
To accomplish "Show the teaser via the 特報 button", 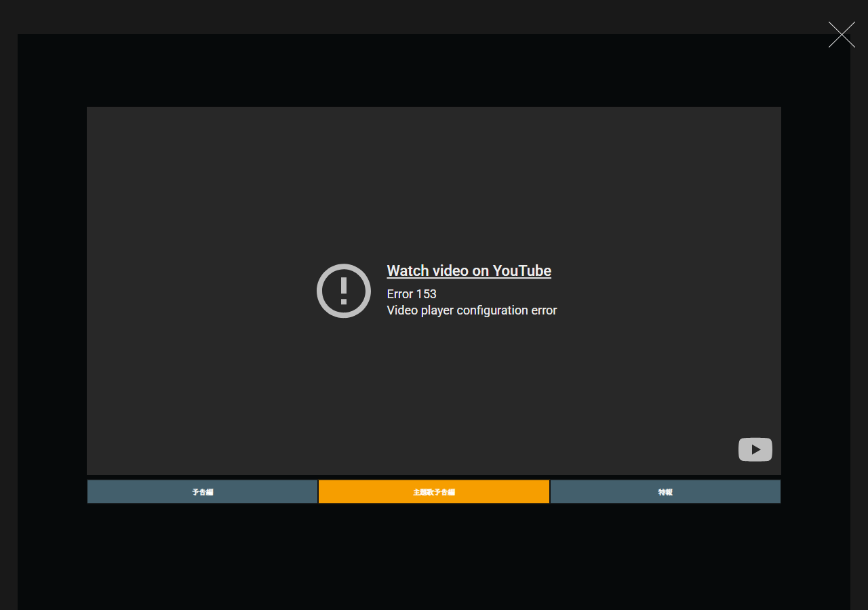I will click(665, 491).
